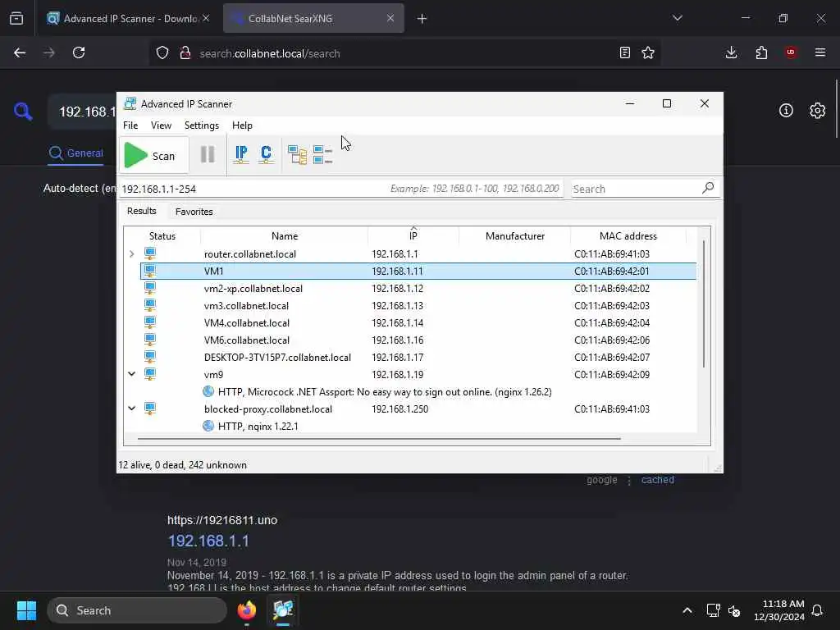Collapse the vm9 row
Image resolution: width=840 pixels, height=630 pixels.
[132, 374]
